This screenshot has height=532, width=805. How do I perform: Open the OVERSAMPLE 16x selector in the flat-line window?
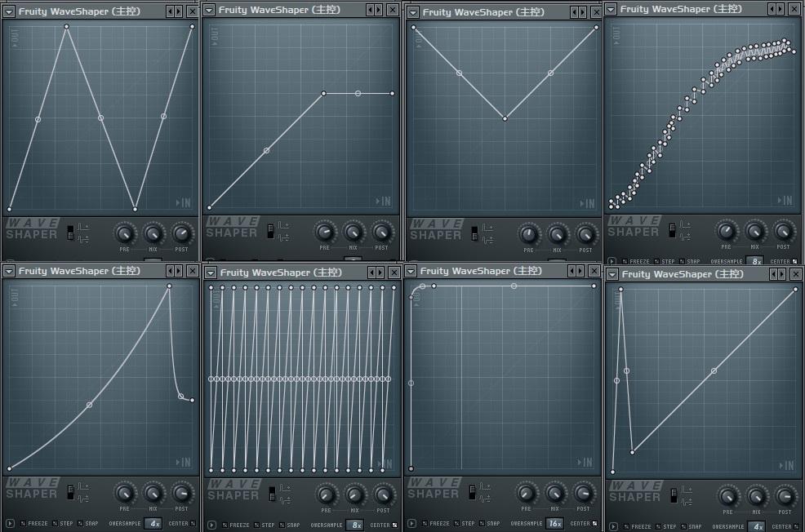555,524
